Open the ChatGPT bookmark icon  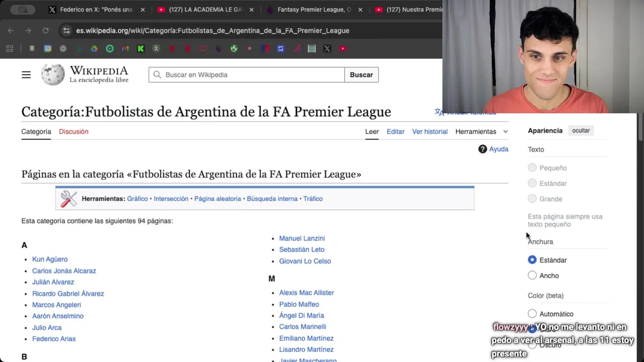click(x=63, y=49)
